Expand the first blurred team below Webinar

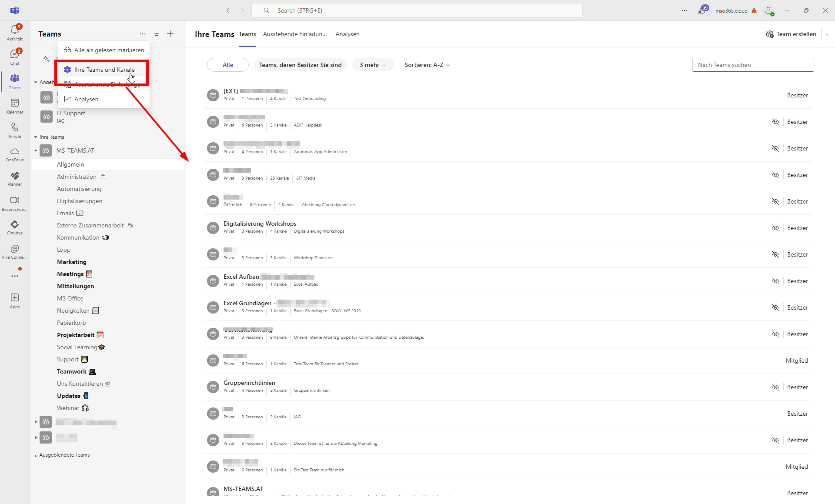[36, 422]
